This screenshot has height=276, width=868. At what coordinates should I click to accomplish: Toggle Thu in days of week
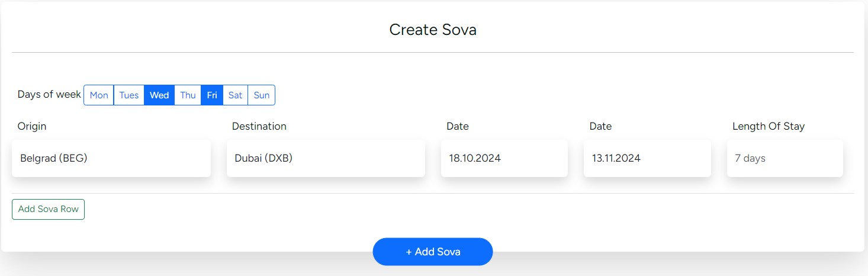click(x=188, y=95)
